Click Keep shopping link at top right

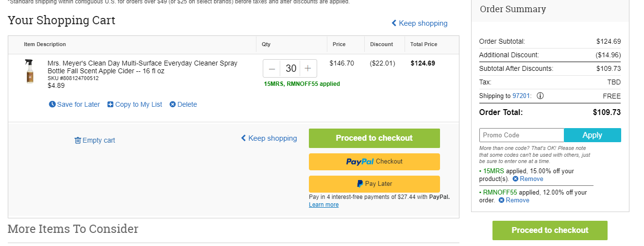(x=420, y=23)
